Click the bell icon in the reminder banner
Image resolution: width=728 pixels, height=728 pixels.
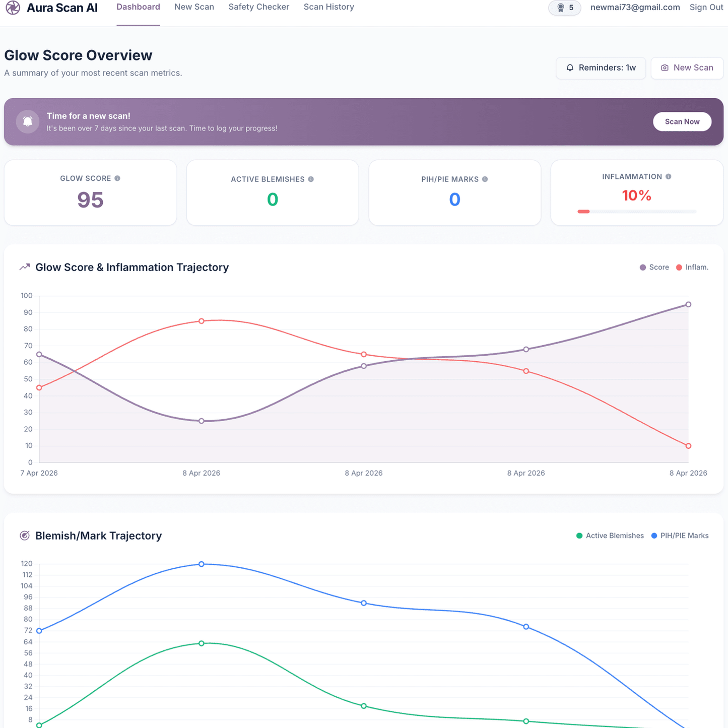point(28,121)
